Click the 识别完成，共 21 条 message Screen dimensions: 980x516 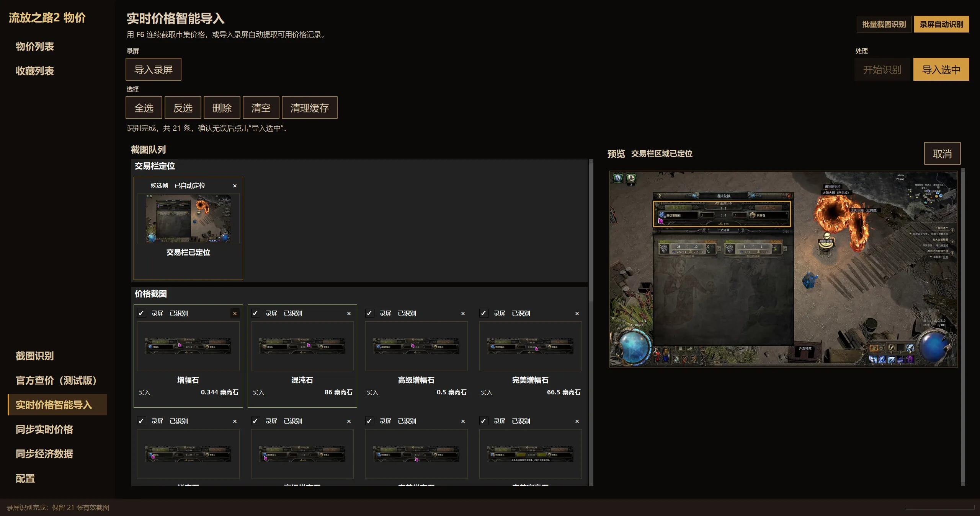(x=207, y=128)
